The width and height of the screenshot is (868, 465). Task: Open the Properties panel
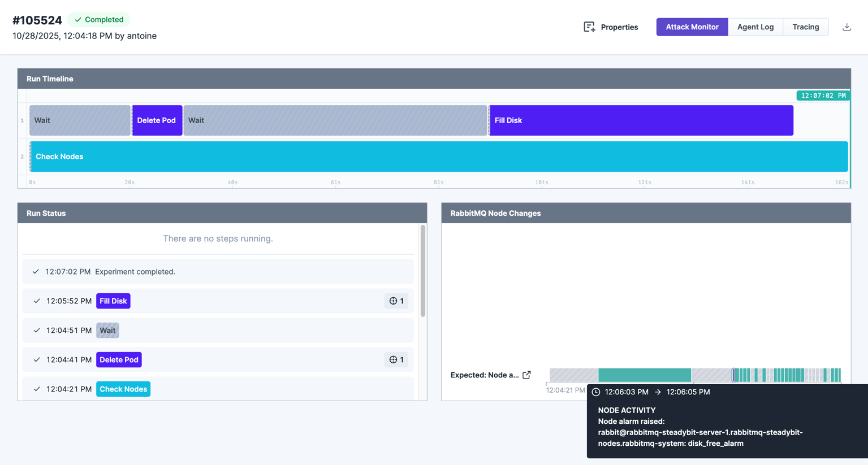point(611,27)
